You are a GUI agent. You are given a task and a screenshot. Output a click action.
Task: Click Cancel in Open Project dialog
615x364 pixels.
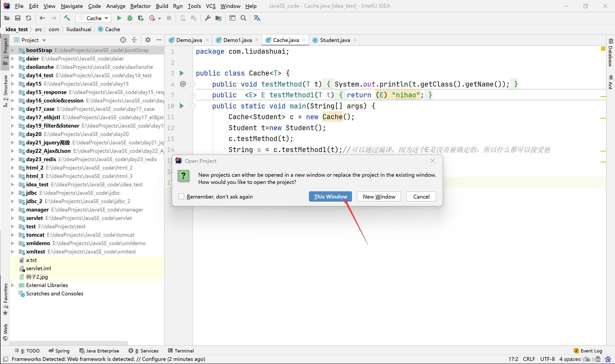(421, 196)
